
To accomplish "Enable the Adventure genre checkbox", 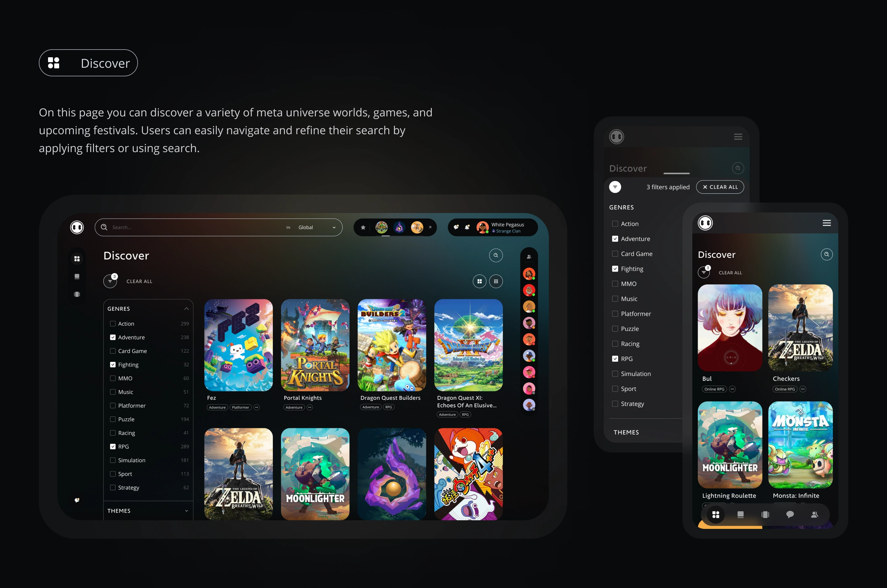I will 113,337.
